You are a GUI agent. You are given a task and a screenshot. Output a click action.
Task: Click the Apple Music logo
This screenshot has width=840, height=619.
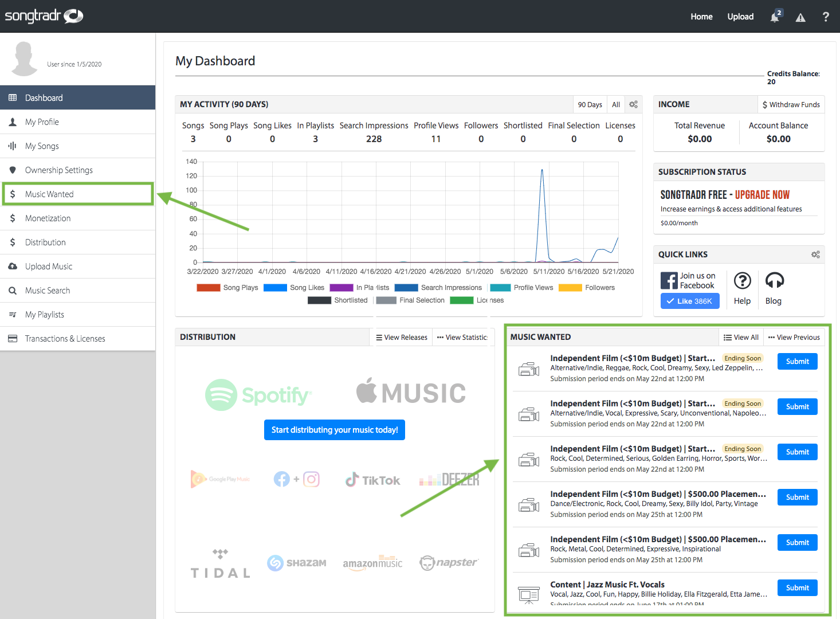[x=411, y=393]
